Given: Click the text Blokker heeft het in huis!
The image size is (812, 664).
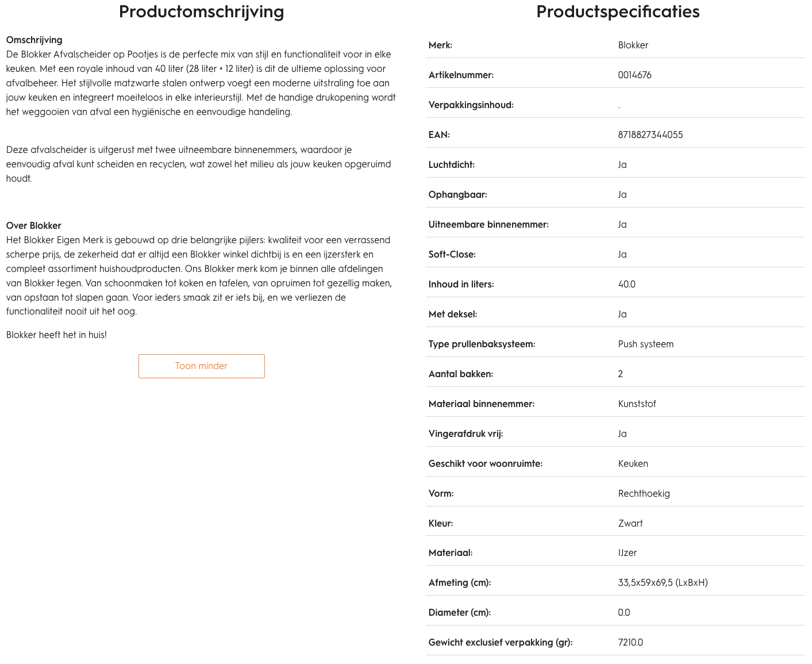Looking at the screenshot, I should [x=56, y=335].
